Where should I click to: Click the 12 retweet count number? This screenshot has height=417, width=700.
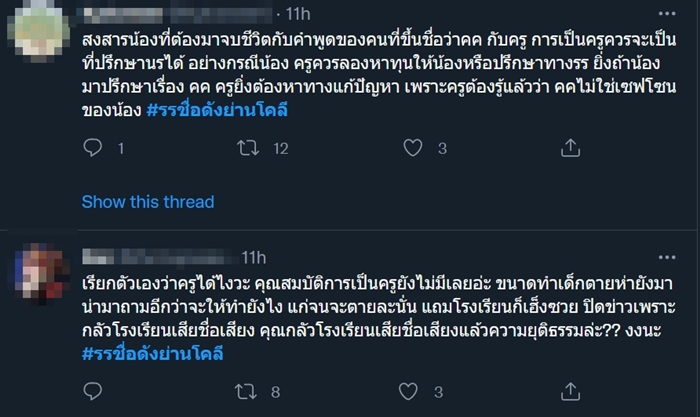pos(280,148)
